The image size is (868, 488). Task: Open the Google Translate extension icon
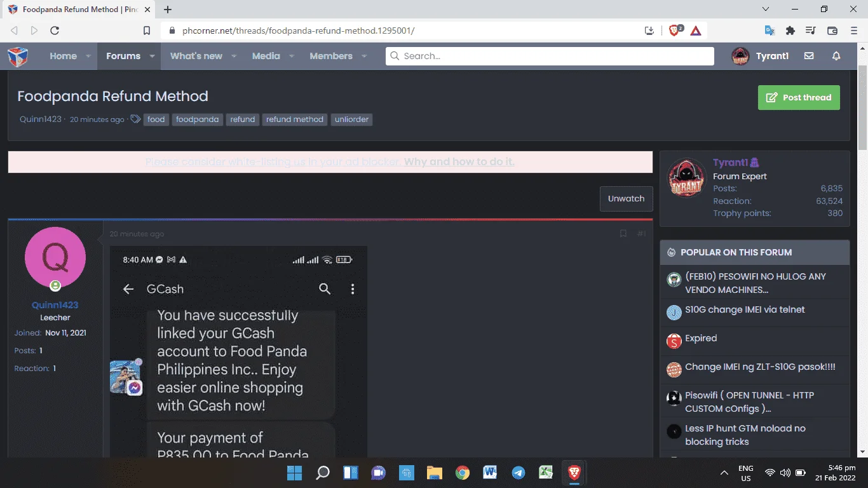pos(770,30)
